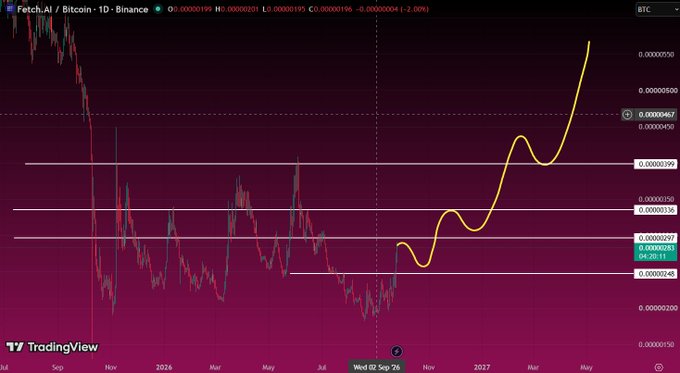Click the 0.00000200 price axis label

[657, 308]
